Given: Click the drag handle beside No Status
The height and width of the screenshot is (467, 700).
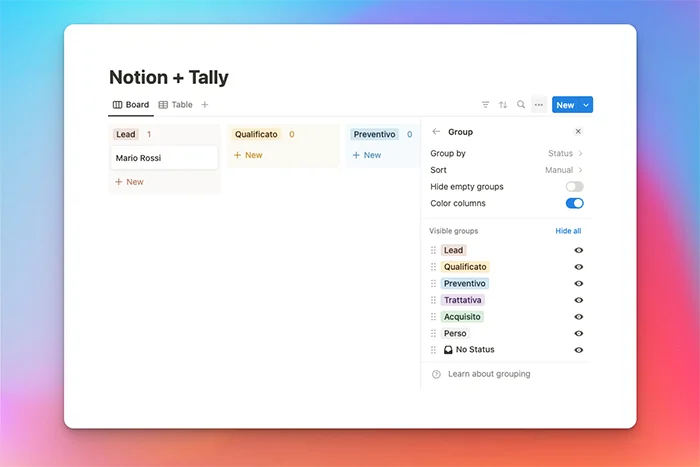Looking at the screenshot, I should tap(433, 350).
